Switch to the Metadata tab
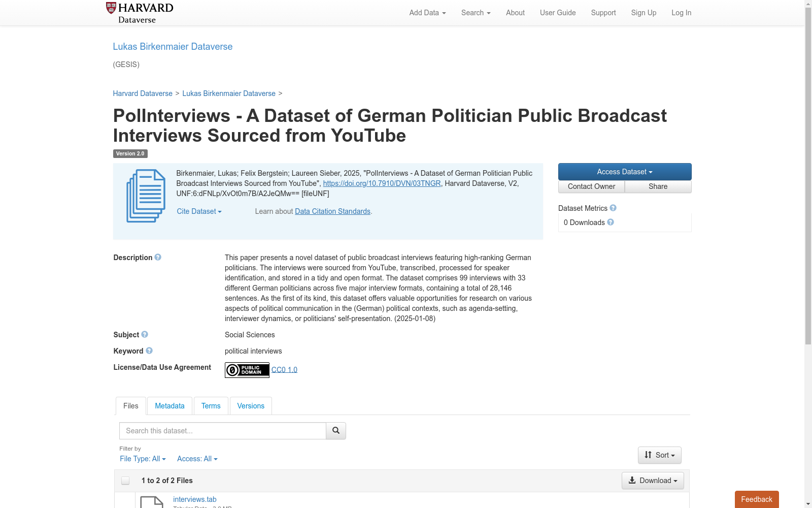This screenshot has width=812, height=508. pyautogui.click(x=170, y=406)
